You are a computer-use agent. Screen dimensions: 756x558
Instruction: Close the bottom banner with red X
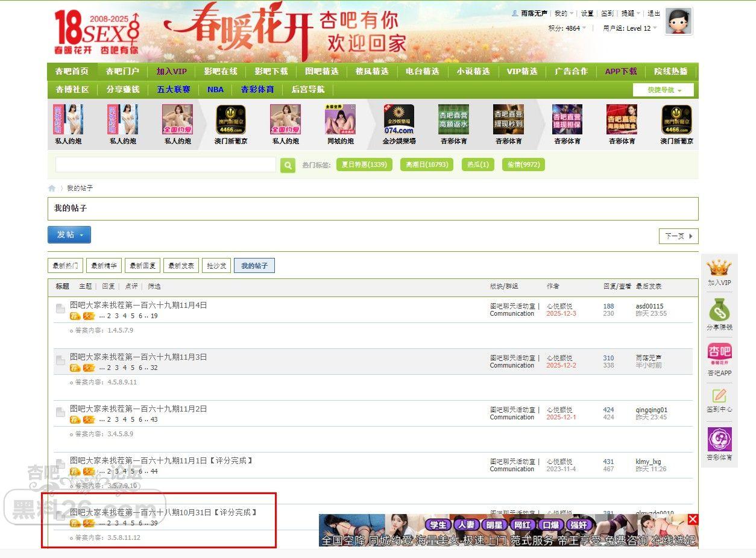pos(693,519)
